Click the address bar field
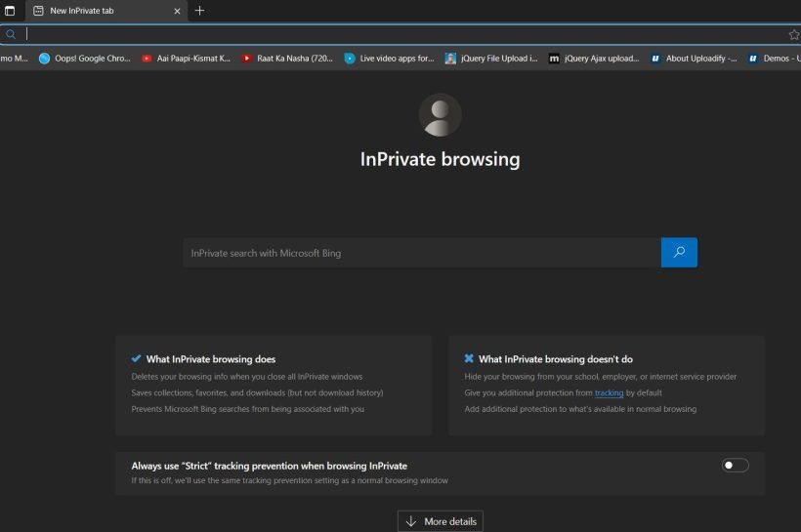Image resolution: width=801 pixels, height=532 pixels. click(x=391, y=34)
